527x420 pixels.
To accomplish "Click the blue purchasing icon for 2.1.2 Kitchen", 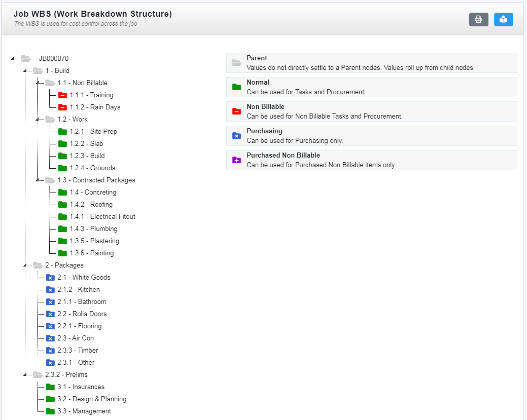I will pos(50,290).
